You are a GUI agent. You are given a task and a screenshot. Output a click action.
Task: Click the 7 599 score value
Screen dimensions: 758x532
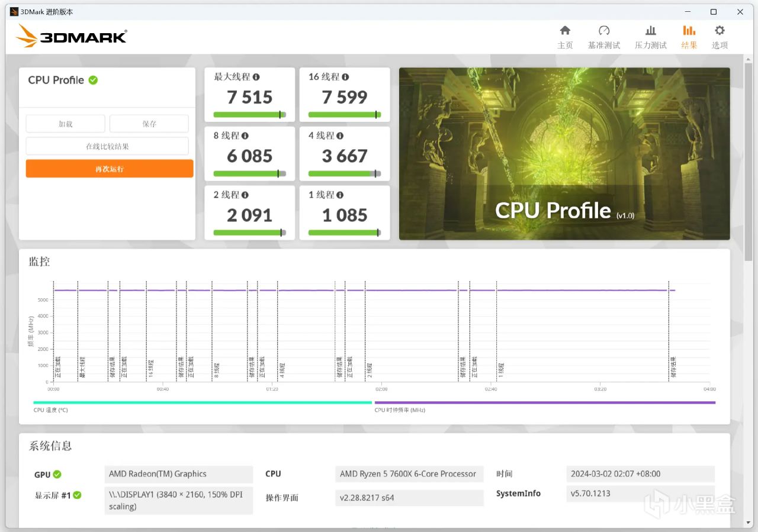(x=345, y=97)
